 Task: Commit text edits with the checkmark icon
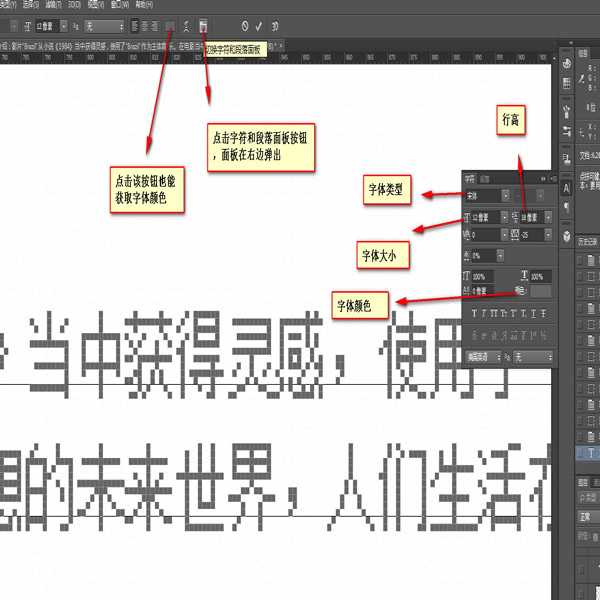pos(259,26)
